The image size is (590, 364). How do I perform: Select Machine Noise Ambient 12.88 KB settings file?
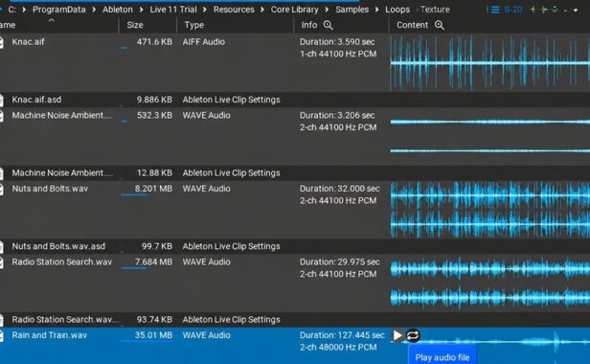click(x=62, y=173)
